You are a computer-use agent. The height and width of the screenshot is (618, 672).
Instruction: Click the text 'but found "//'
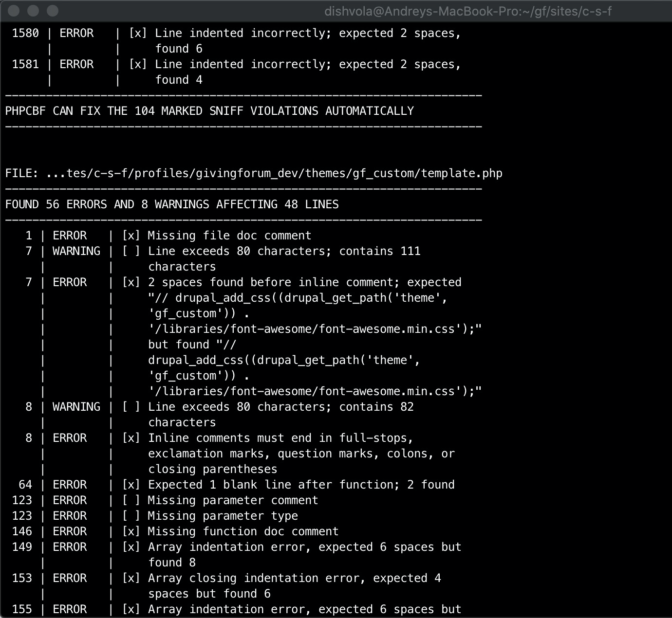tap(192, 345)
